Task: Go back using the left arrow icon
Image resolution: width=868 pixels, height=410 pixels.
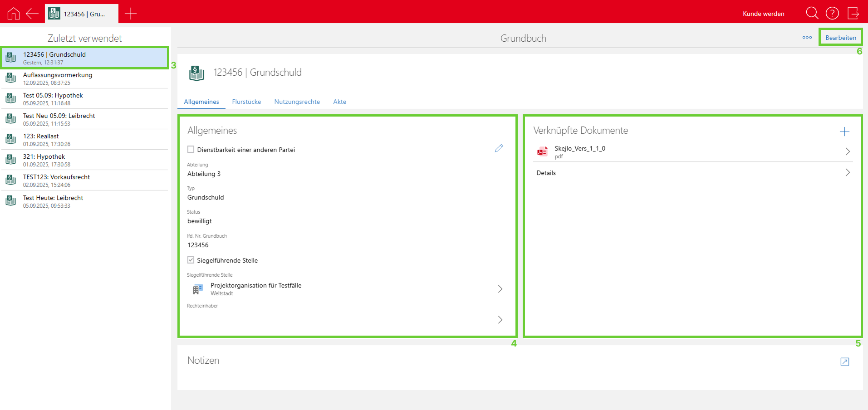Action: 32,14
